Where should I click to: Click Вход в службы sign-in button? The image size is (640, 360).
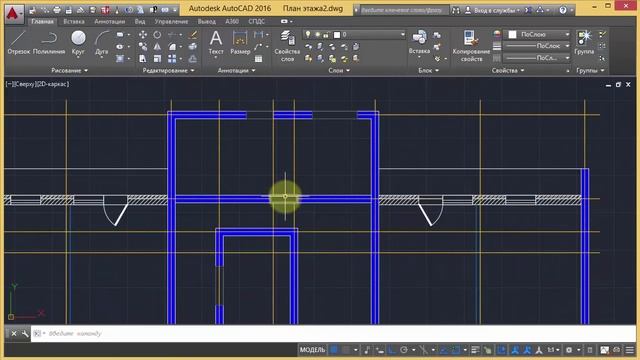[x=493, y=10]
